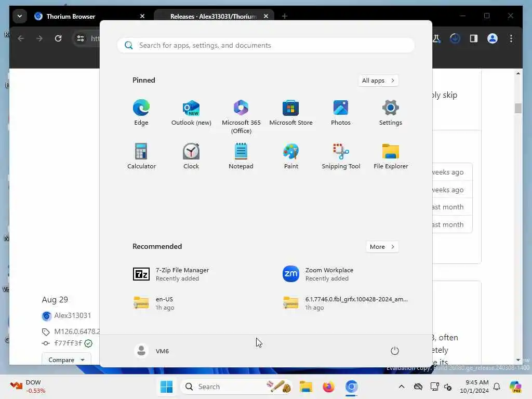Open the DOW stock widget
The width and height of the screenshot is (532, 399).
pos(28,387)
